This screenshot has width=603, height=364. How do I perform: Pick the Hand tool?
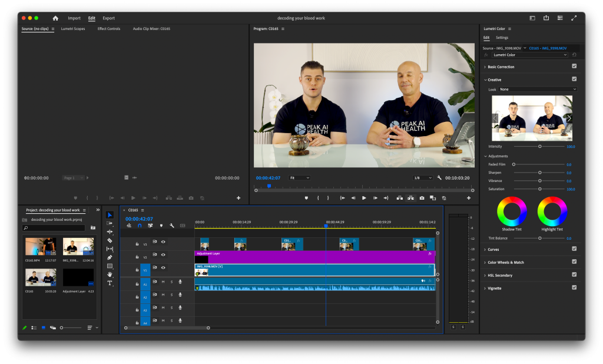[x=110, y=275]
